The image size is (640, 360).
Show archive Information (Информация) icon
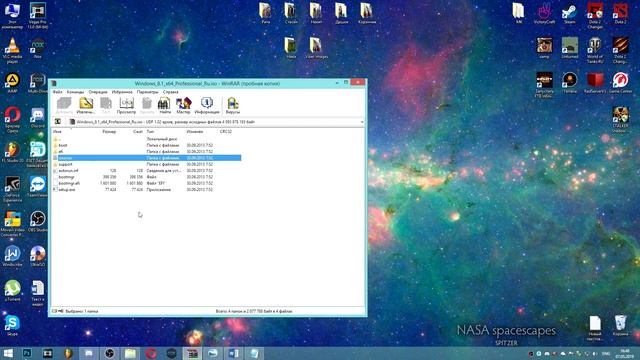point(207,105)
